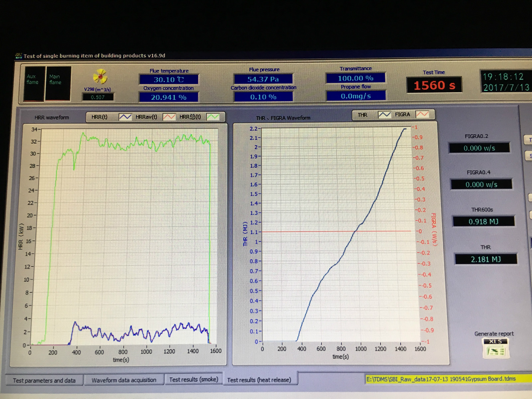Click the yellow exhaust fan icon
The height and width of the screenshot is (399, 532).
tap(100, 77)
